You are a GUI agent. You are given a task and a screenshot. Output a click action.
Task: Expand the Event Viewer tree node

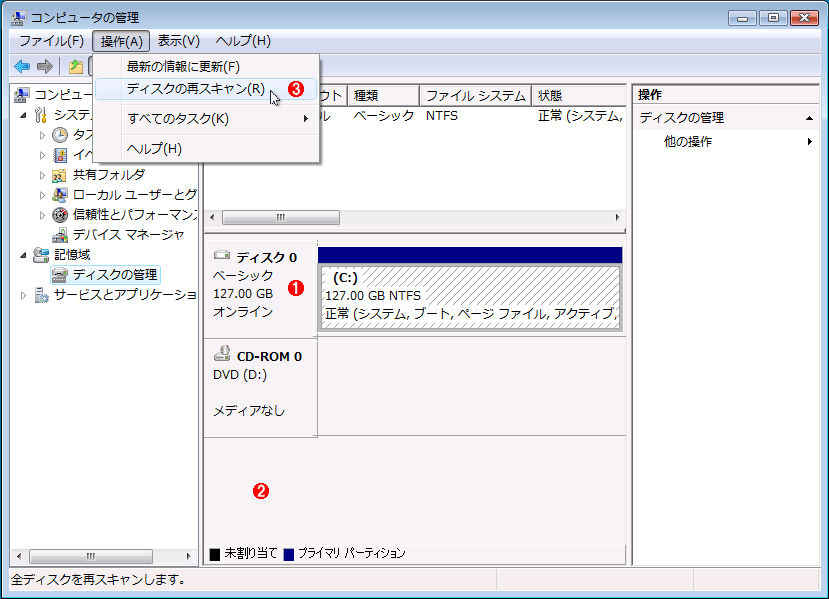click(42, 155)
